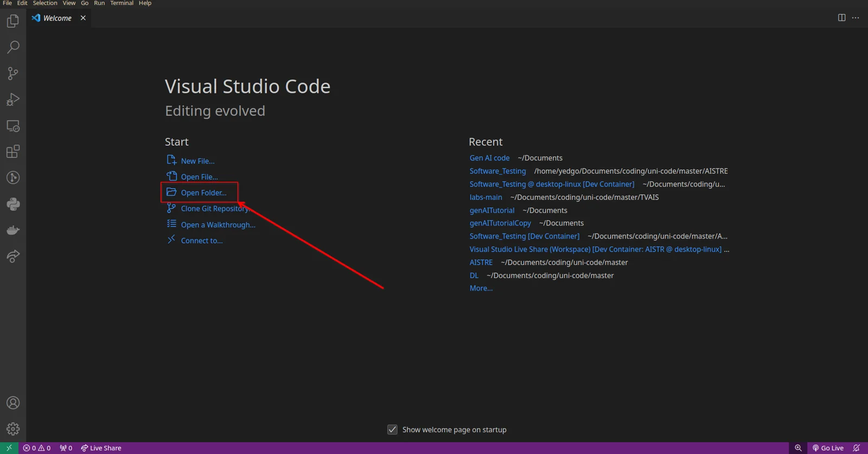This screenshot has height=454, width=868.
Task: Open the Selection menu
Action: click(45, 3)
